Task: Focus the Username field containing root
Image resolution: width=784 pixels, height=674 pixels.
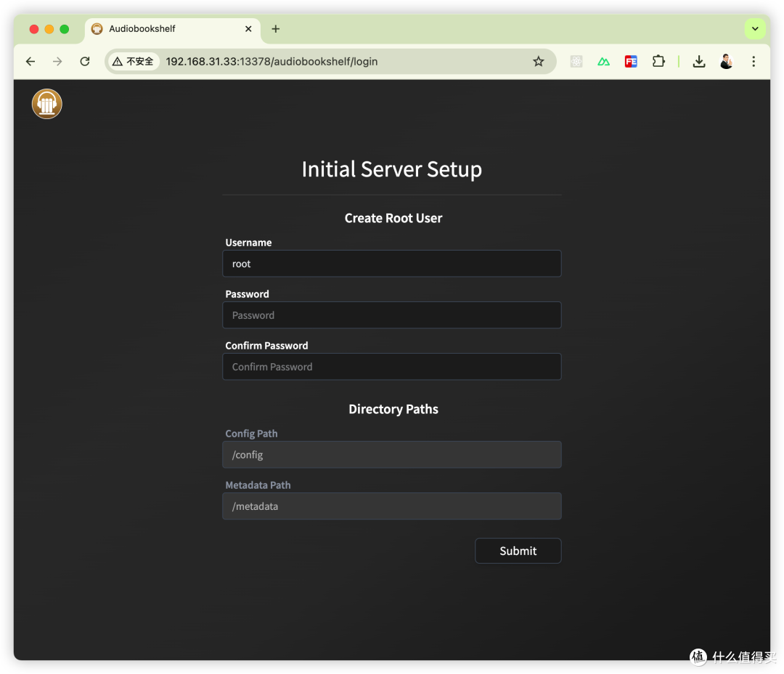Action: 391,264
